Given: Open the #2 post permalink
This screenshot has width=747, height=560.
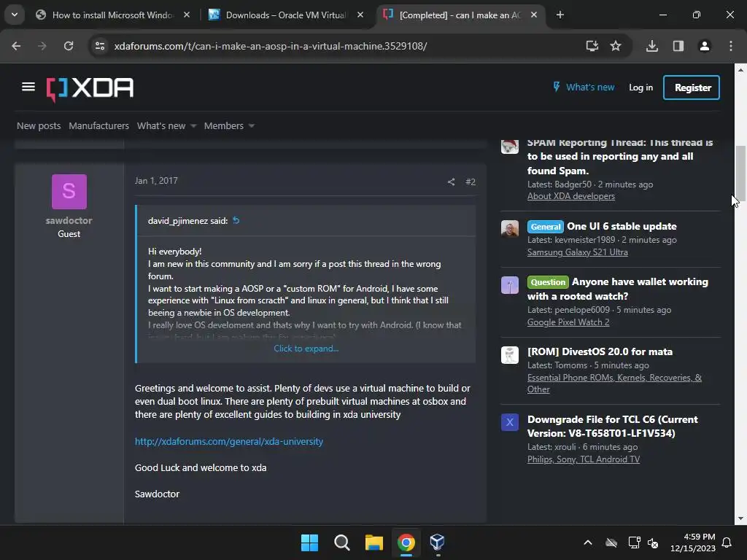Looking at the screenshot, I should pyautogui.click(x=471, y=182).
